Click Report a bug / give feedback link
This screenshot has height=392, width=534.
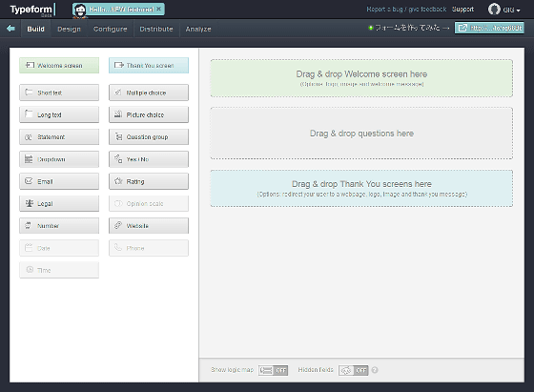coord(406,10)
